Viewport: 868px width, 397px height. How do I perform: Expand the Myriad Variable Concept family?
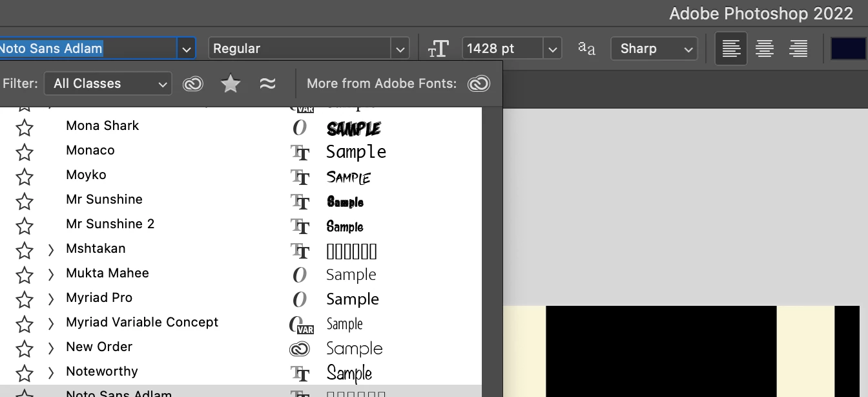(x=51, y=323)
